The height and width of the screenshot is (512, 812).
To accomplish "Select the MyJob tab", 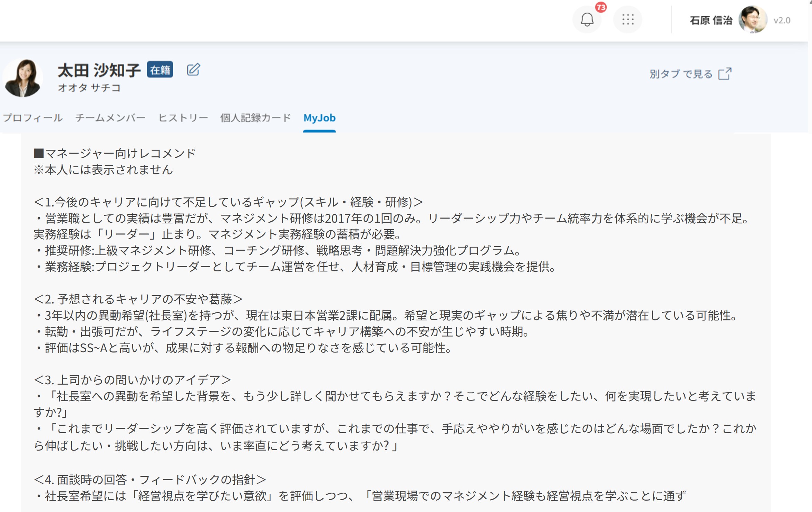I will pos(319,118).
